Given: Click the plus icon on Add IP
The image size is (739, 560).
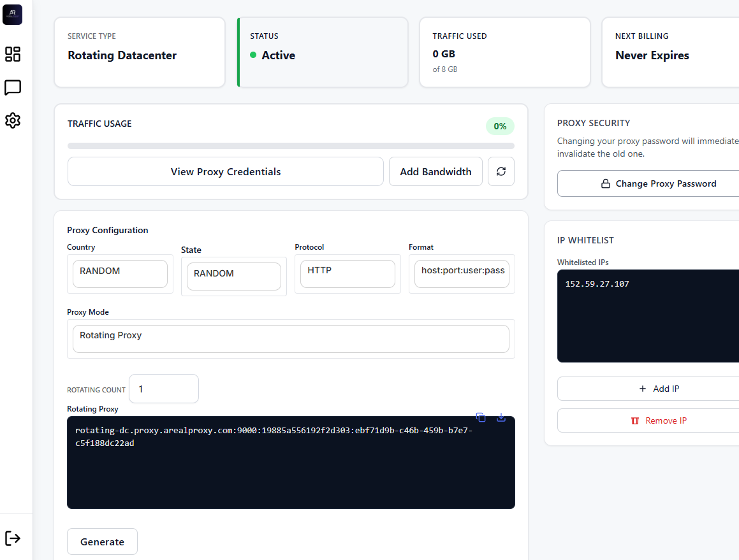Looking at the screenshot, I should point(642,389).
